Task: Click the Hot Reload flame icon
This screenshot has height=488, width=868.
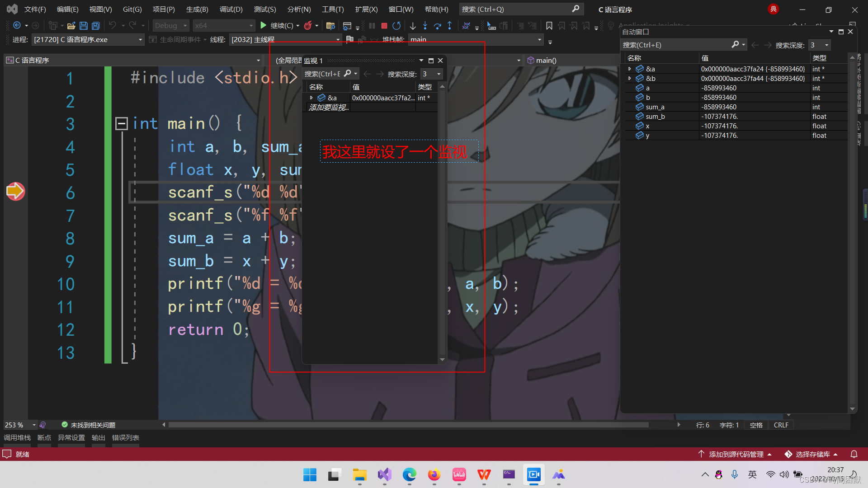Action: pyautogui.click(x=308, y=26)
